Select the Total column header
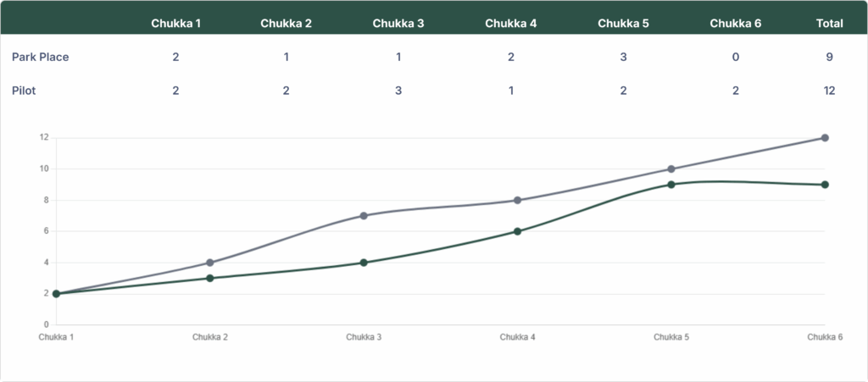The width and height of the screenshot is (868, 382). [x=829, y=24]
